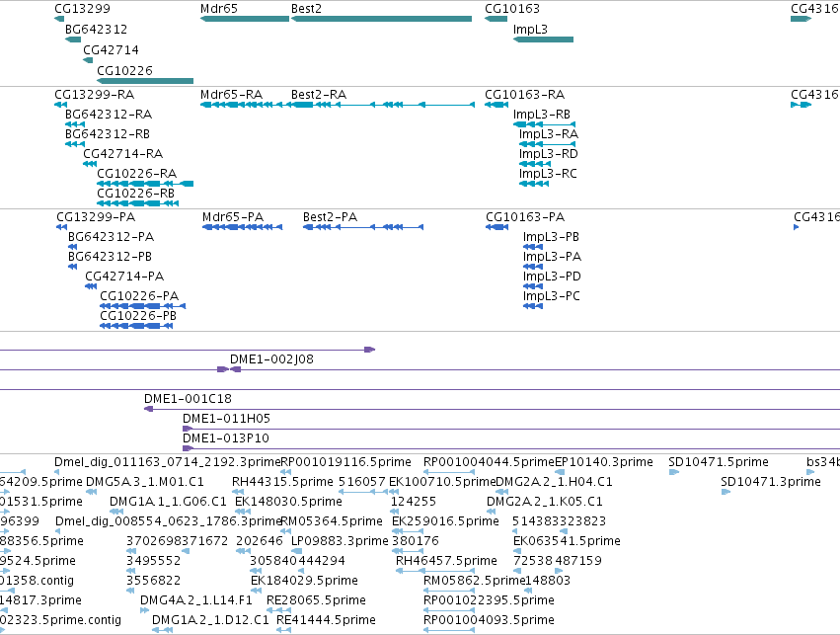Select transcript ImpL3-RA label

[x=549, y=134]
